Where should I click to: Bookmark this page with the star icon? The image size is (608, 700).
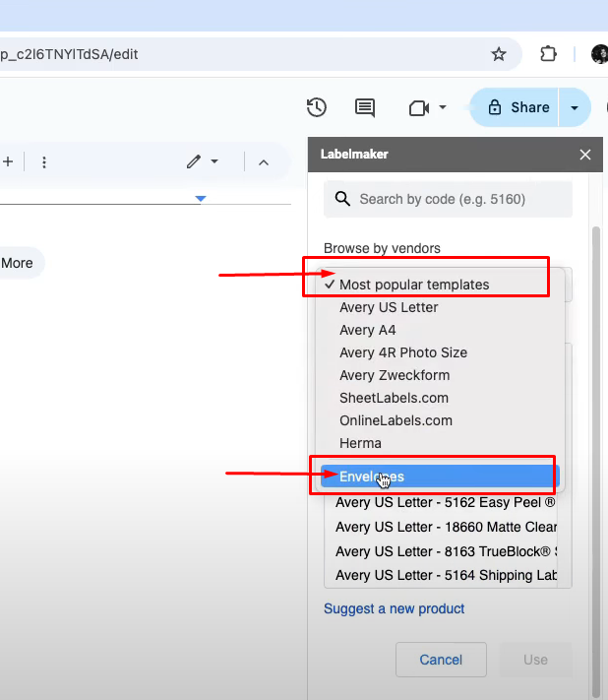[498, 54]
